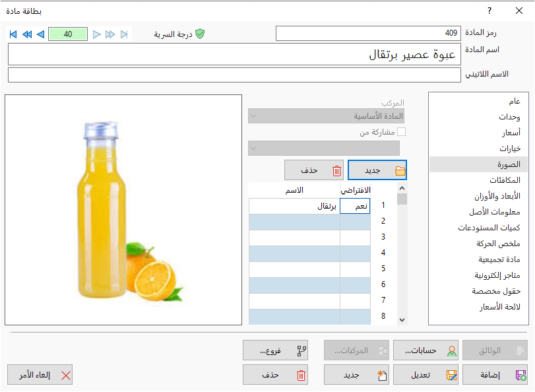Viewport: 535px width, 392px height.
Task: Open the المادة الأساسية dropdown
Action: (x=326, y=116)
